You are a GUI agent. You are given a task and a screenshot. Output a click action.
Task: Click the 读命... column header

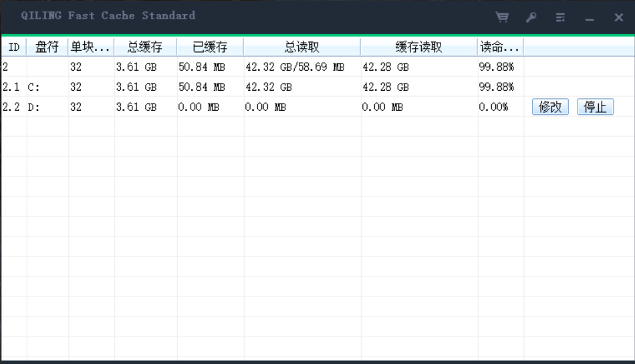coord(500,47)
